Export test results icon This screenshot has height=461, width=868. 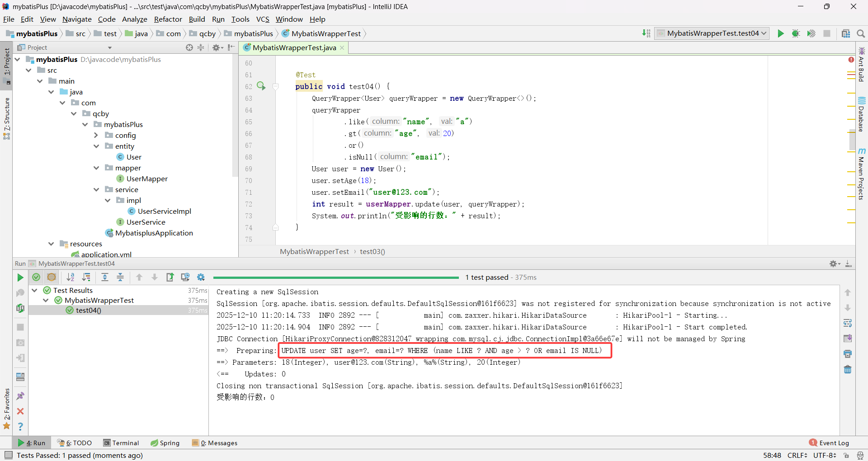170,278
